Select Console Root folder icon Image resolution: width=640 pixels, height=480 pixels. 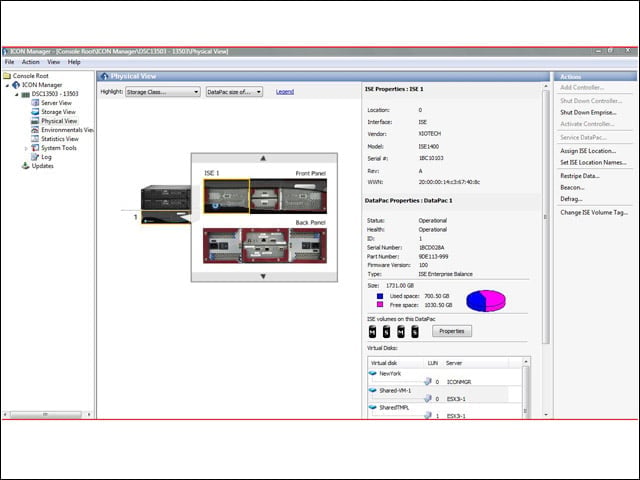(x=7, y=76)
